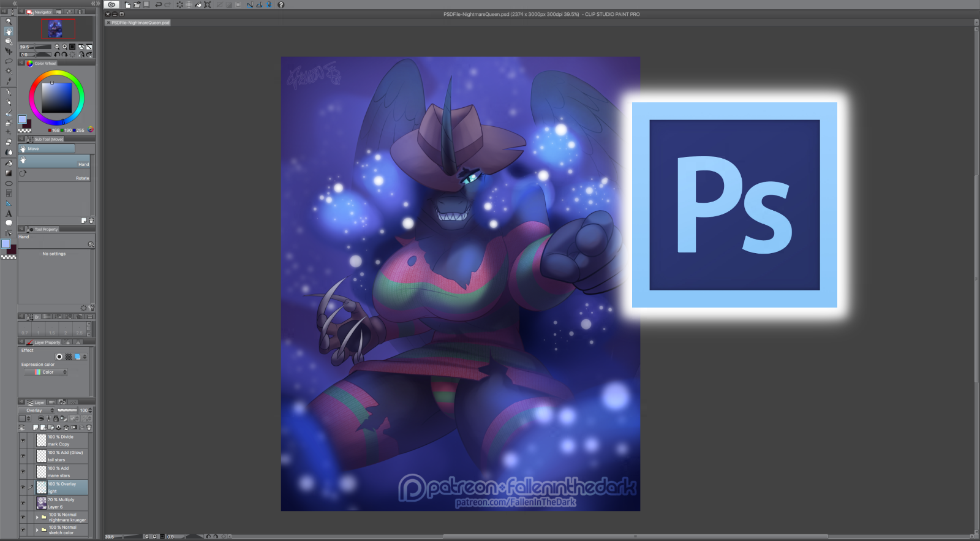Viewport: 980px width, 541px height.
Task: Open the Expression color dropdown
Action: 46,372
